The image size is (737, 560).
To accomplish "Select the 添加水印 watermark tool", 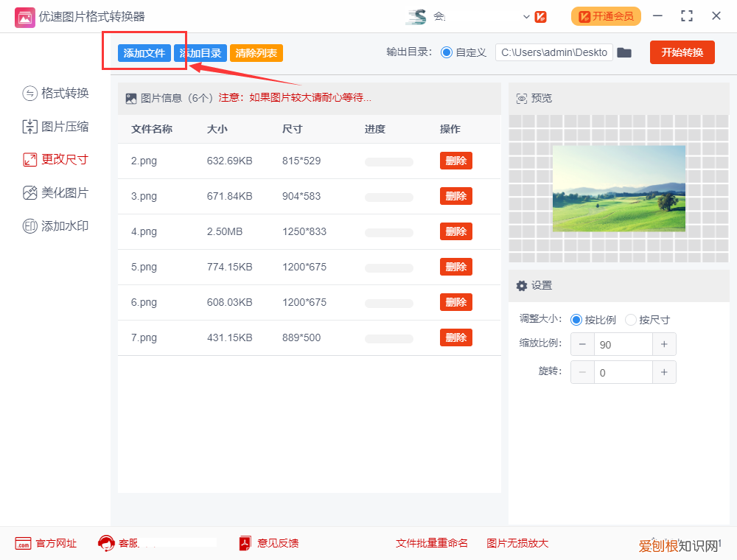I will pyautogui.click(x=55, y=226).
